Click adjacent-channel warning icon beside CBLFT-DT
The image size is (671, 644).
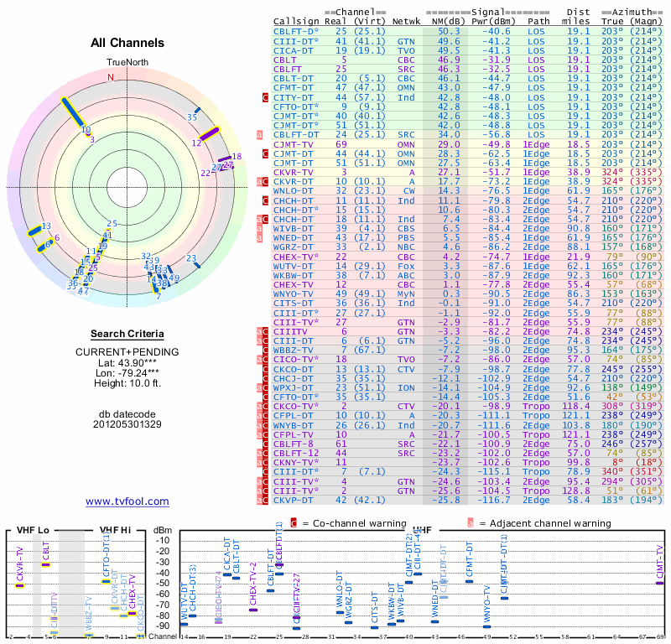click(259, 134)
